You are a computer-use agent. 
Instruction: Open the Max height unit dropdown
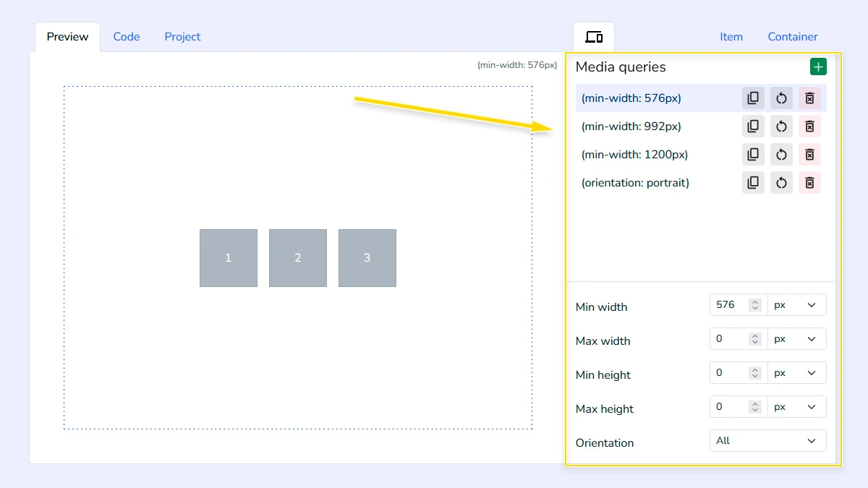pyautogui.click(x=796, y=406)
